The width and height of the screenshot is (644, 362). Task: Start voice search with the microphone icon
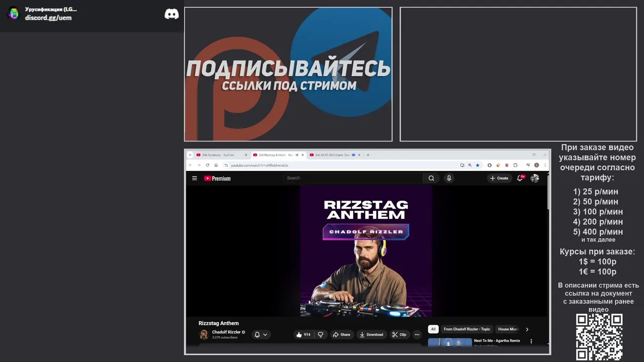click(449, 178)
